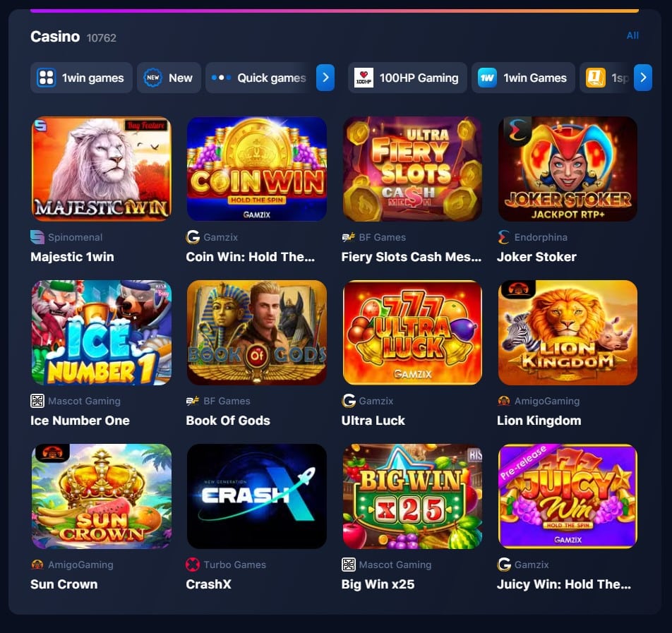Launch the Ultra Luck game tile
Screen dimensions: 672x633
pos(412,332)
